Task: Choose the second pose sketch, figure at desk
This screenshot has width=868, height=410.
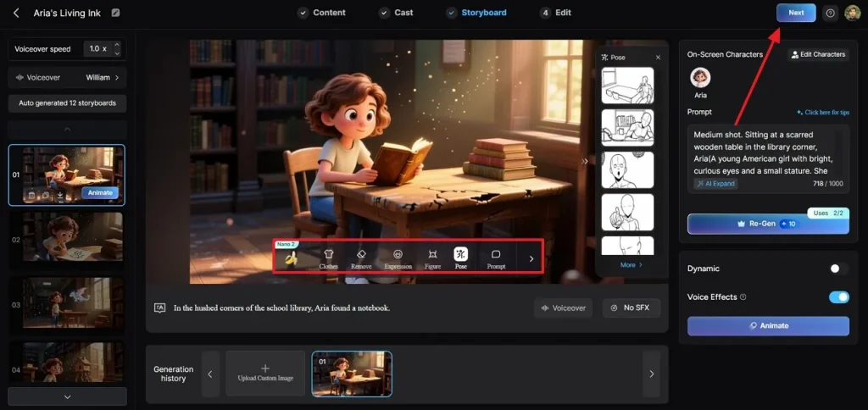Action: pyautogui.click(x=627, y=128)
